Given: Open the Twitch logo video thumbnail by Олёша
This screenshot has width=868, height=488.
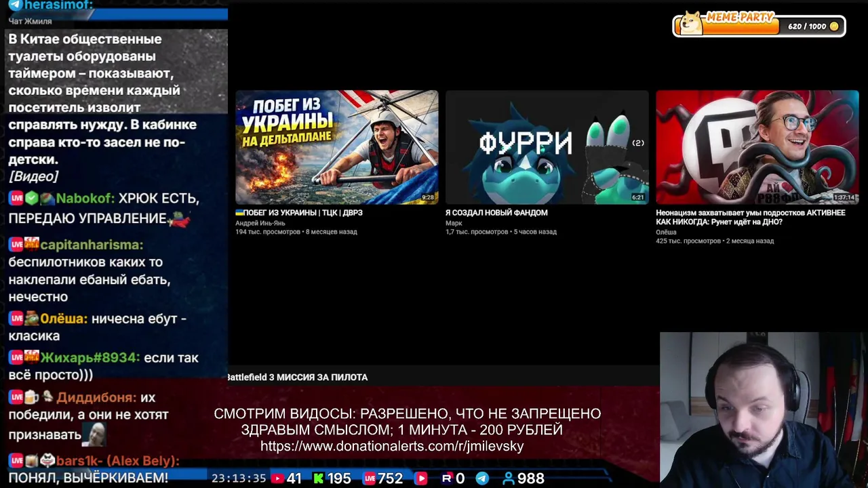Looking at the screenshot, I should [757, 147].
